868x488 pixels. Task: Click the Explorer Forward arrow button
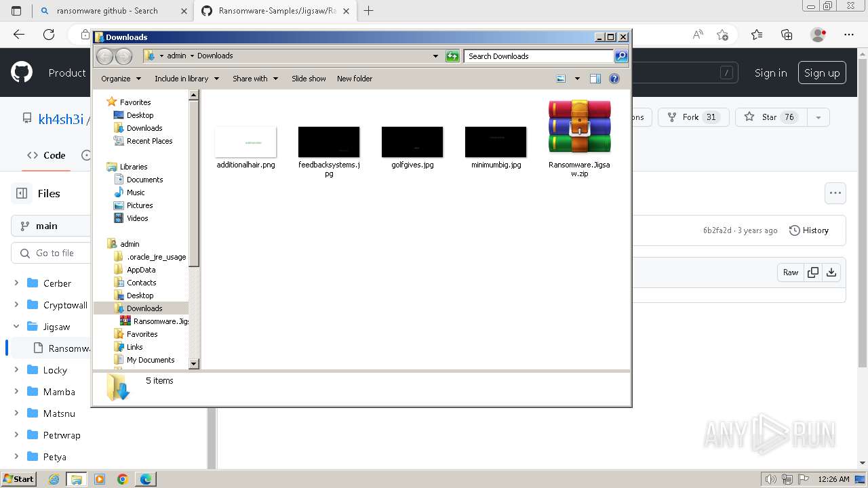click(123, 56)
